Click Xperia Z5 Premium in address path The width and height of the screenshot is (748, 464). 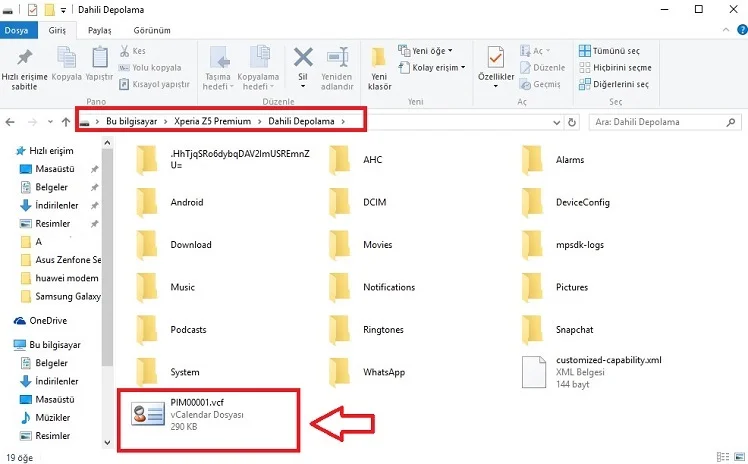213,121
